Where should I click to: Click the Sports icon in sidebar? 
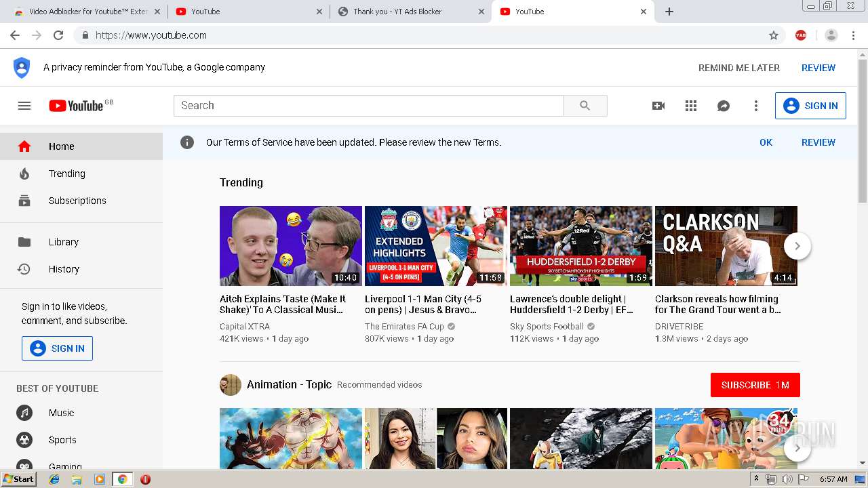(x=24, y=440)
